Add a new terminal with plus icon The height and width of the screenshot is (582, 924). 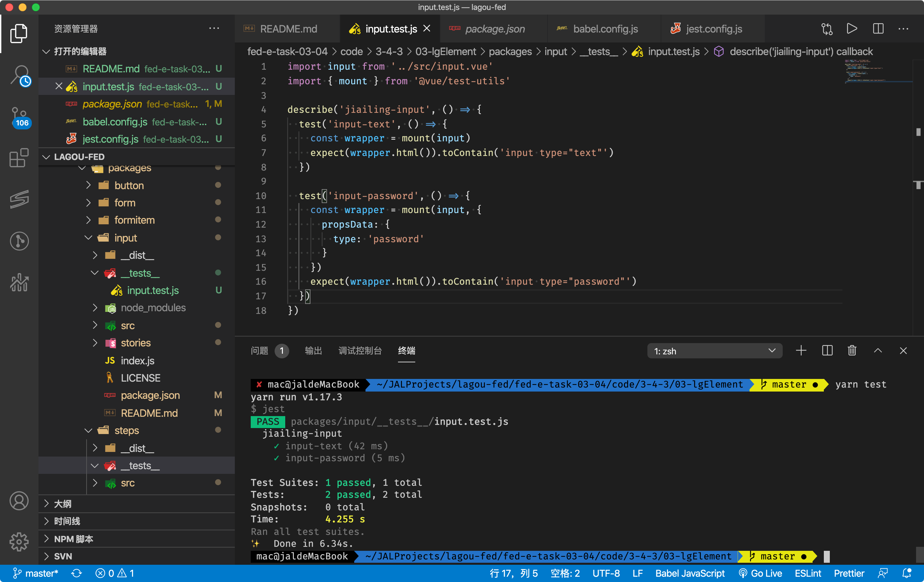pos(801,350)
